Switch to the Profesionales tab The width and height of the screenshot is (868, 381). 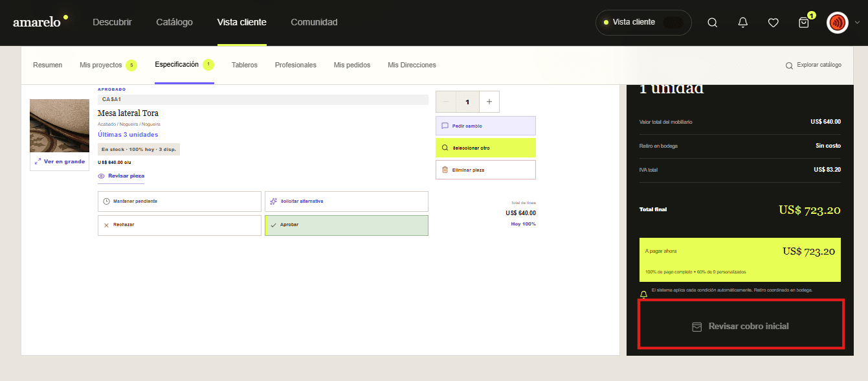(296, 65)
